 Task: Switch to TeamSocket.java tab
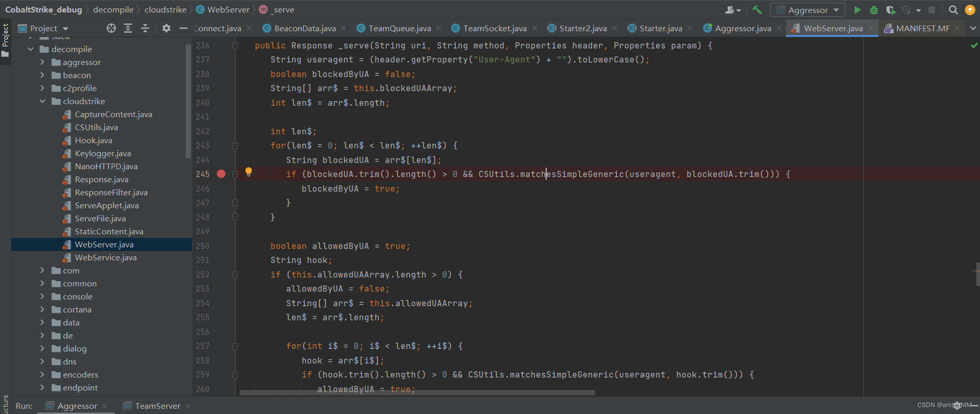coord(495,28)
